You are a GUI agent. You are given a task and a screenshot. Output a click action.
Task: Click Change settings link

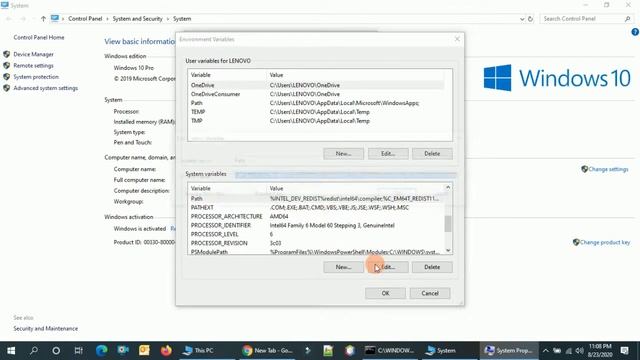(608, 169)
